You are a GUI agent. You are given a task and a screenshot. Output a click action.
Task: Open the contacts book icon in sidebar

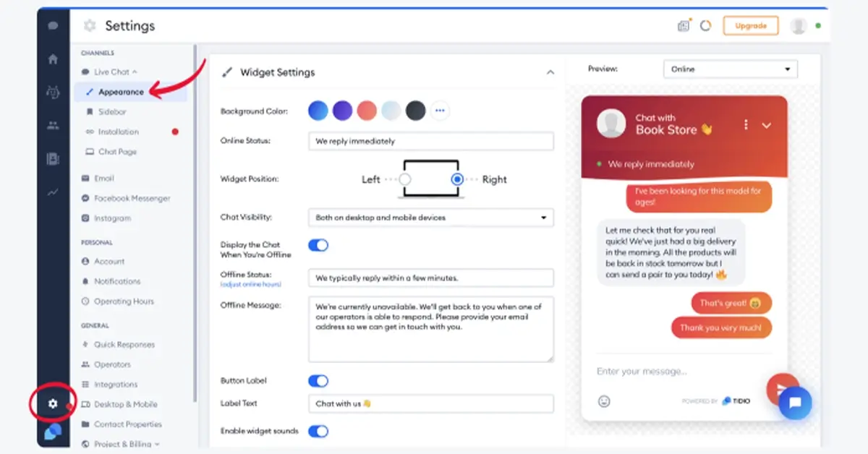[x=53, y=159]
